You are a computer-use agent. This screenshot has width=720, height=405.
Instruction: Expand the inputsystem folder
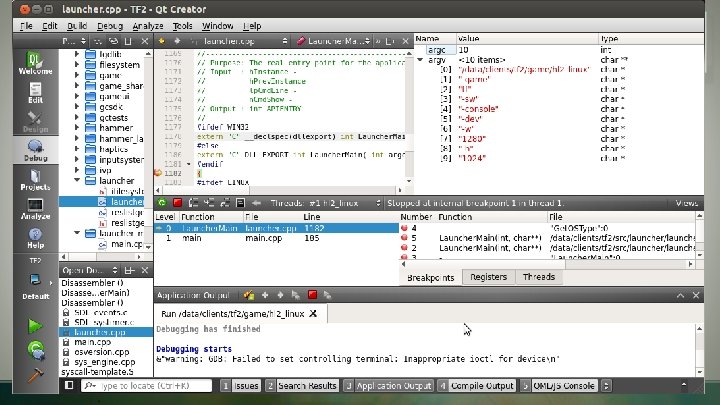pos(77,159)
